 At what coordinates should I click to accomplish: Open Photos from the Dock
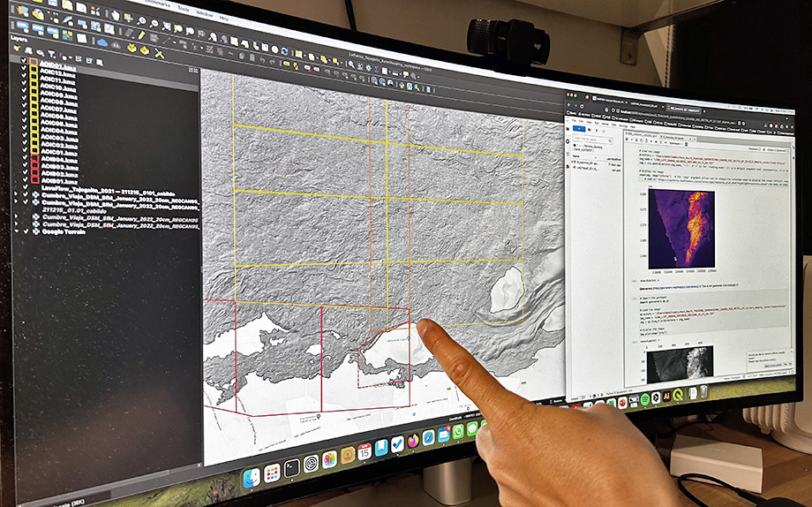click(329, 460)
